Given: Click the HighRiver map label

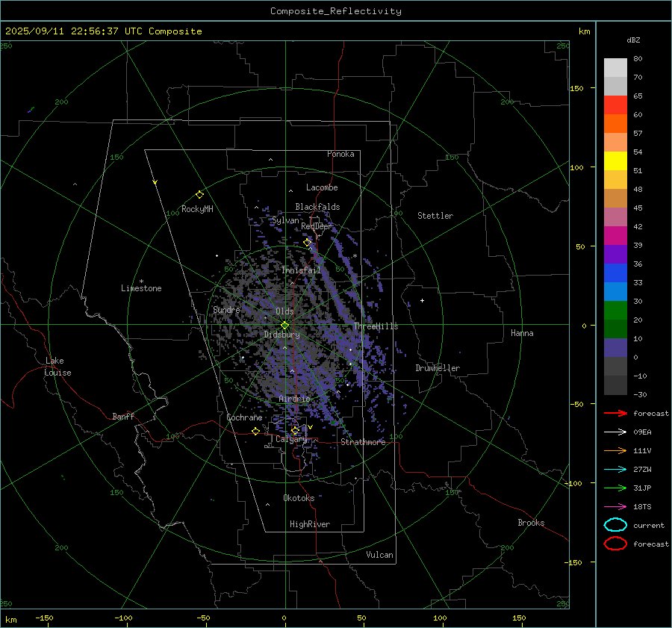Looking at the screenshot, I should 310,524.
